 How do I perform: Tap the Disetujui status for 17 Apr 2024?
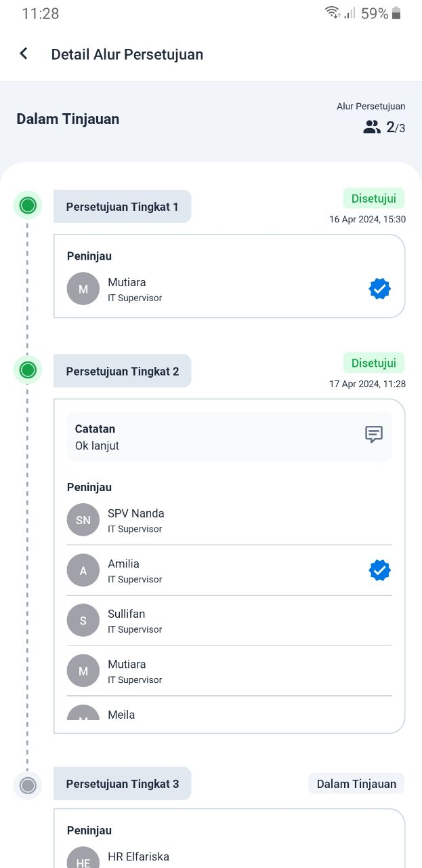(x=373, y=363)
